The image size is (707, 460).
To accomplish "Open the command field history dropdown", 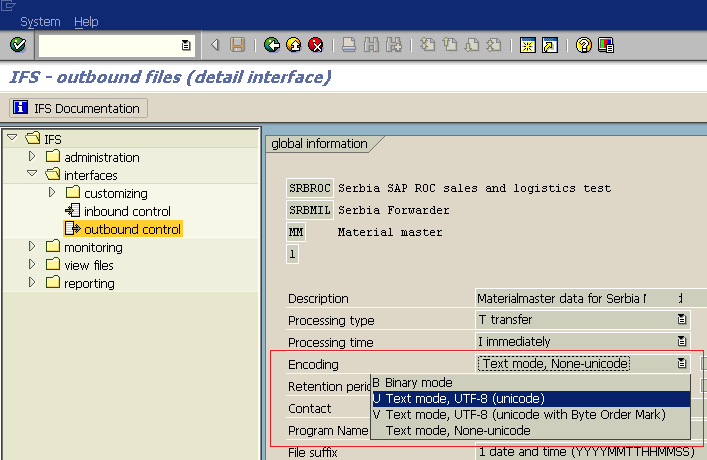I will click(186, 45).
